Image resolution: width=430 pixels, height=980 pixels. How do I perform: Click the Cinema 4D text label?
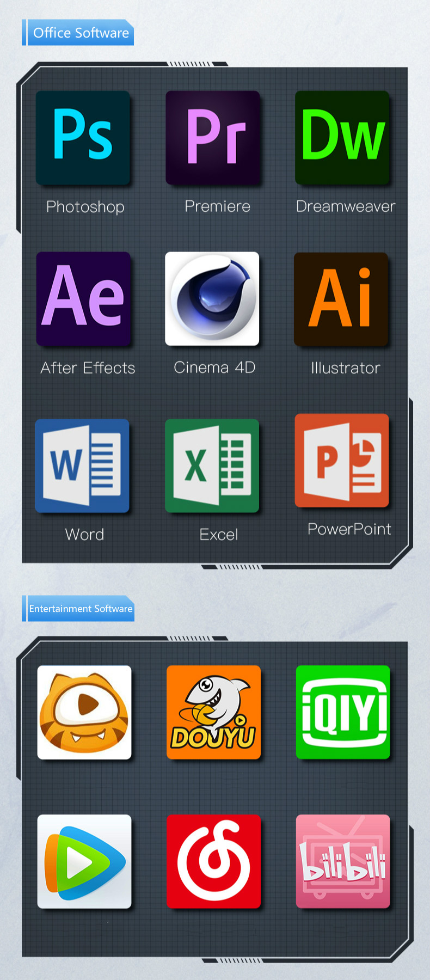click(x=214, y=367)
